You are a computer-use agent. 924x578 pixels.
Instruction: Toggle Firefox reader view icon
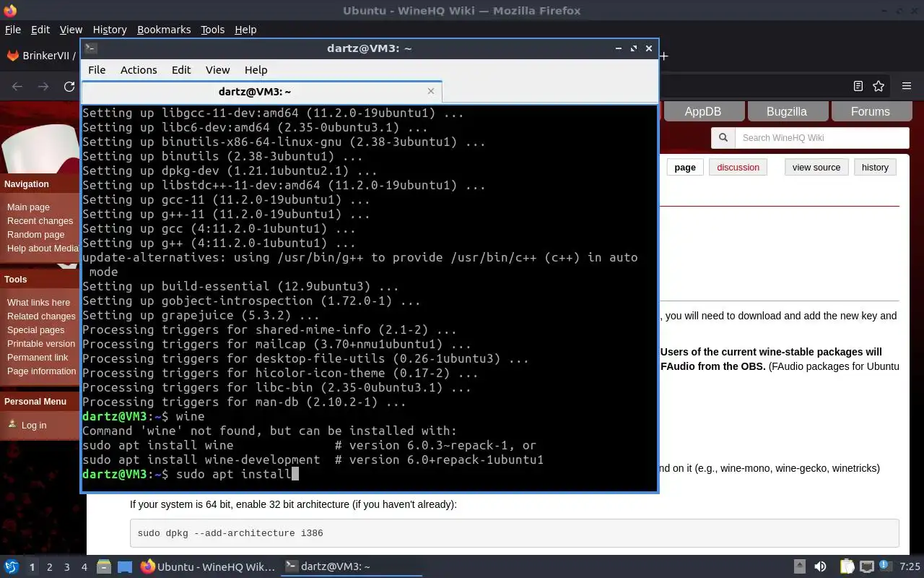click(x=858, y=86)
